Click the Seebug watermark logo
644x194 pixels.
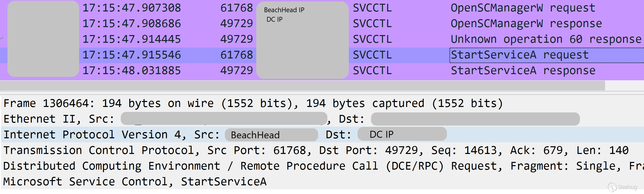(x=622, y=187)
